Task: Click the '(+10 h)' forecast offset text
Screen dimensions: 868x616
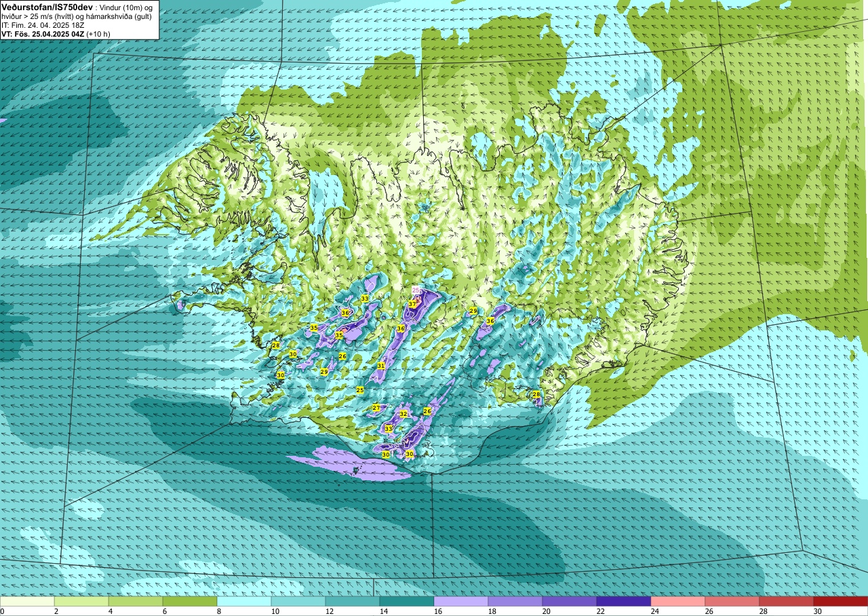Action: [98, 34]
